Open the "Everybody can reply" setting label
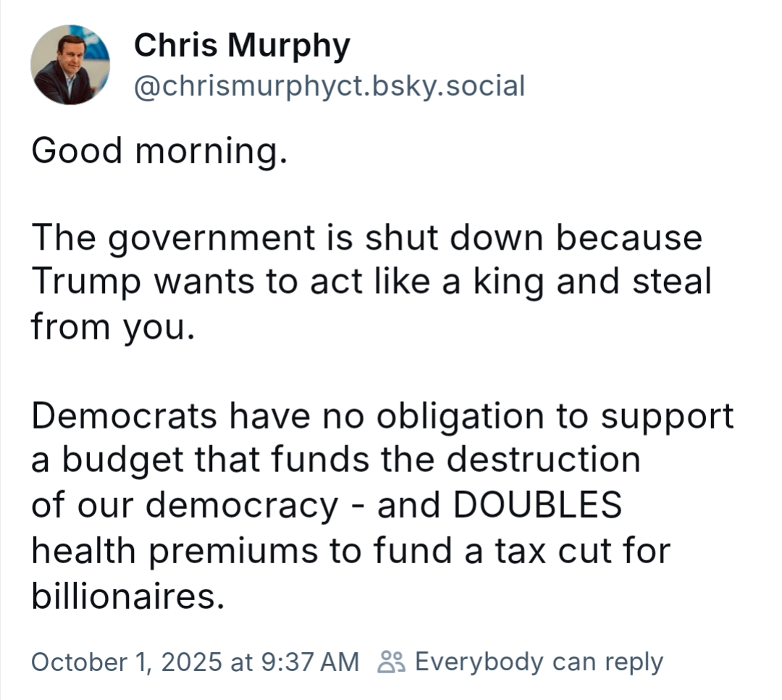Screen dimensions: 782x700 539,662
